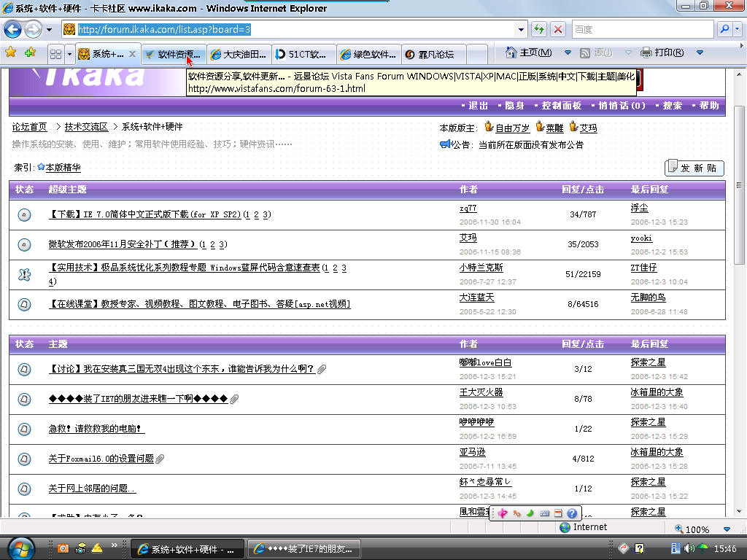Click the Add to Favorites icon
The image size is (747, 560).
(x=30, y=52)
